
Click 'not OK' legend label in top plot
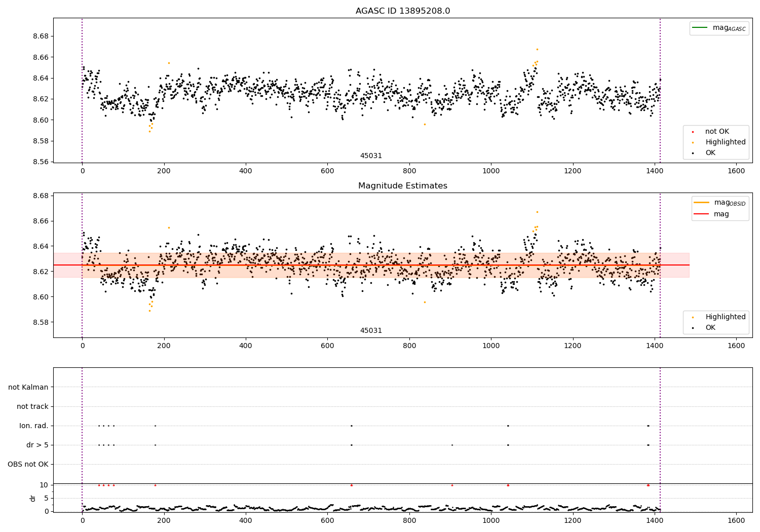(x=717, y=132)
